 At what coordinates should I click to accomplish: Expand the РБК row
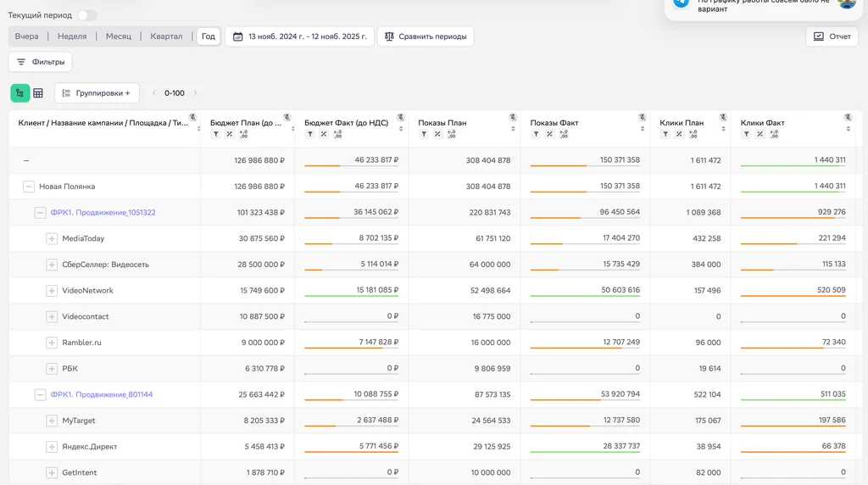[x=52, y=369]
